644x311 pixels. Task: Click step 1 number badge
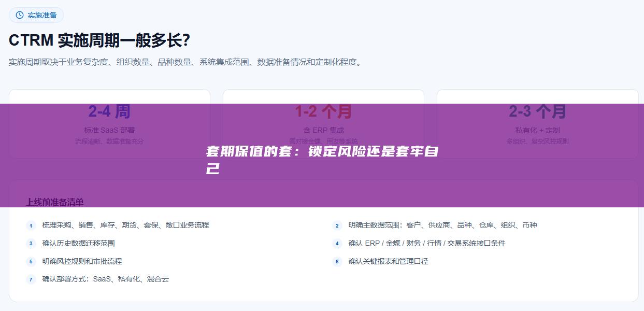(31, 225)
